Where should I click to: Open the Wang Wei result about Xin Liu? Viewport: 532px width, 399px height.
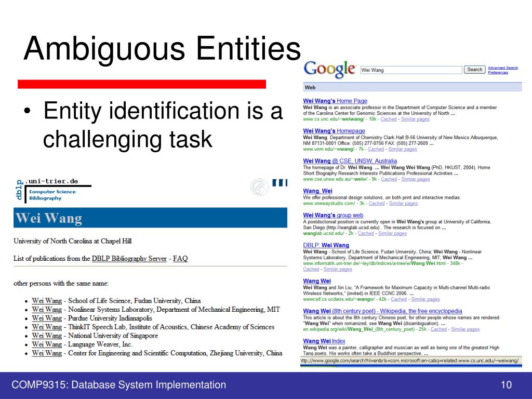click(316, 281)
